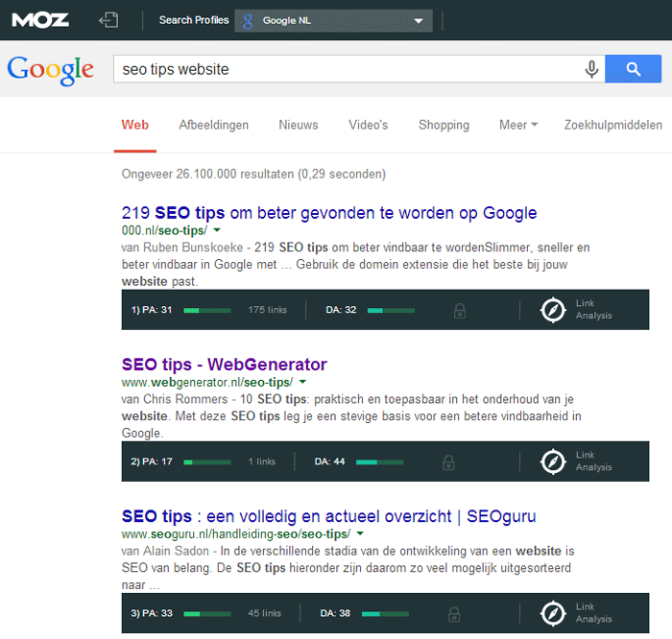Click the MOZ logo
Screen dimensions: 672x639
[x=39, y=19]
